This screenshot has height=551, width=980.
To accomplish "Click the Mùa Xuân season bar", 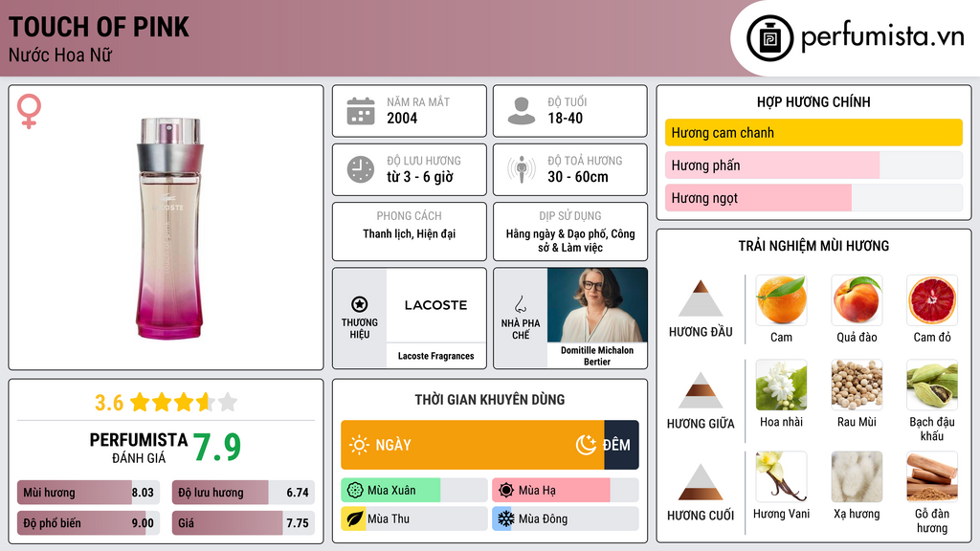I will point(413,491).
